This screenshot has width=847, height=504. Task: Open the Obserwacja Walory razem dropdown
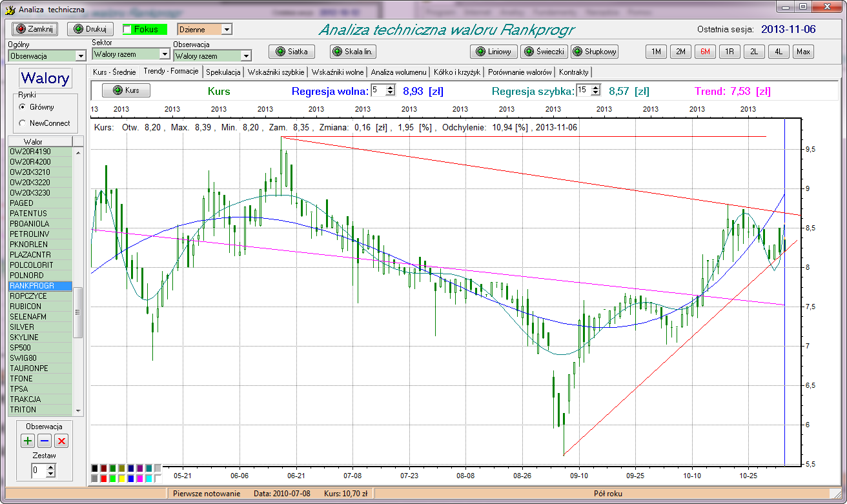(246, 56)
